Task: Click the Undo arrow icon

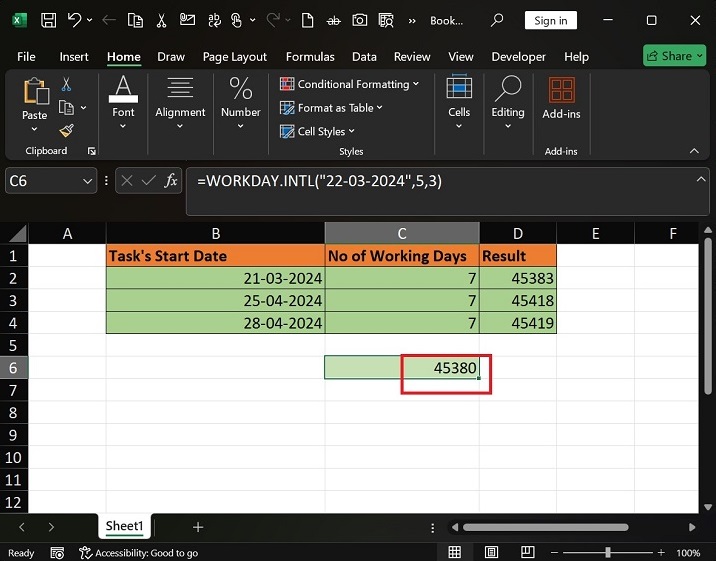Action: point(74,20)
